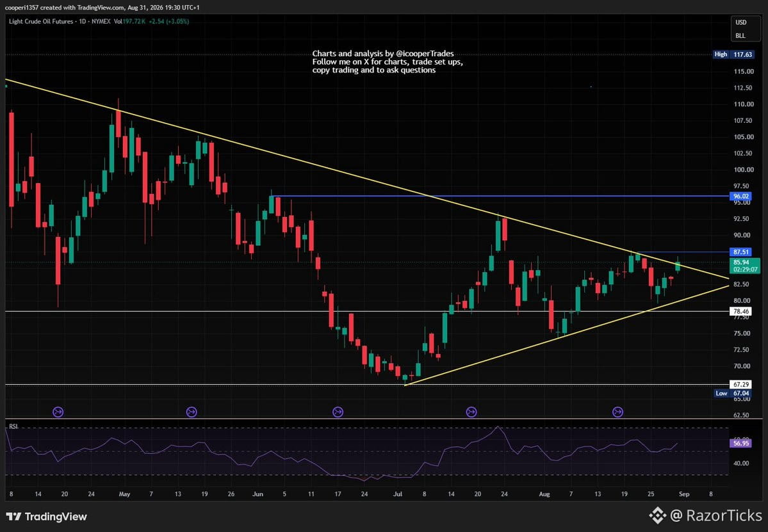768x532 pixels.
Task: Click the TradingView logo at the bottom
Action: tap(47, 517)
